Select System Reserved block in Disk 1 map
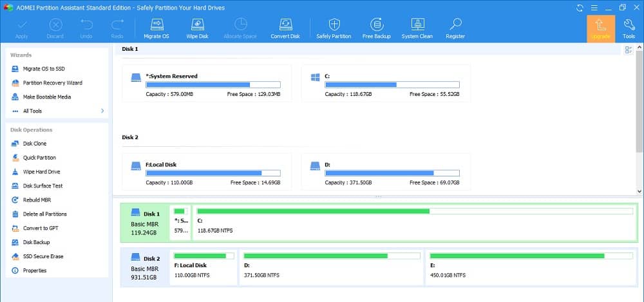Image resolution: width=644 pixels, height=302 pixels. tap(180, 222)
